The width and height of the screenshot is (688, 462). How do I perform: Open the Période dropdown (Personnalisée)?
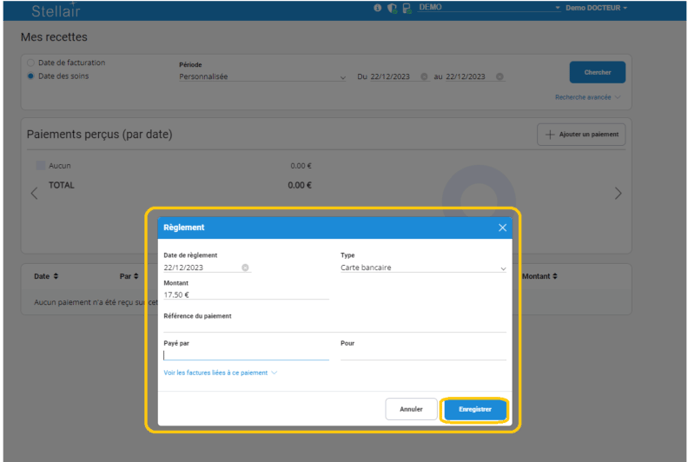pos(262,77)
